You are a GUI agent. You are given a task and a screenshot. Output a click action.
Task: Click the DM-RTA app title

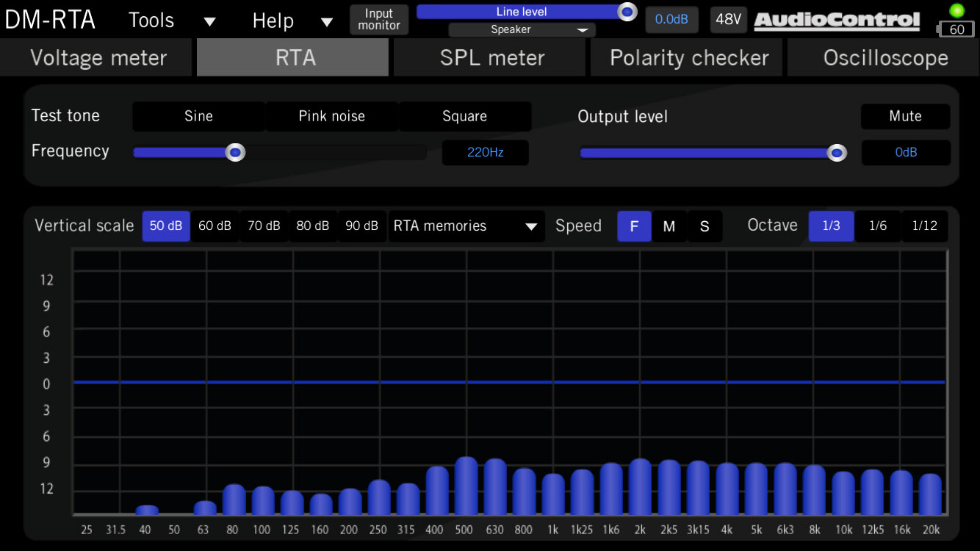click(x=50, y=20)
